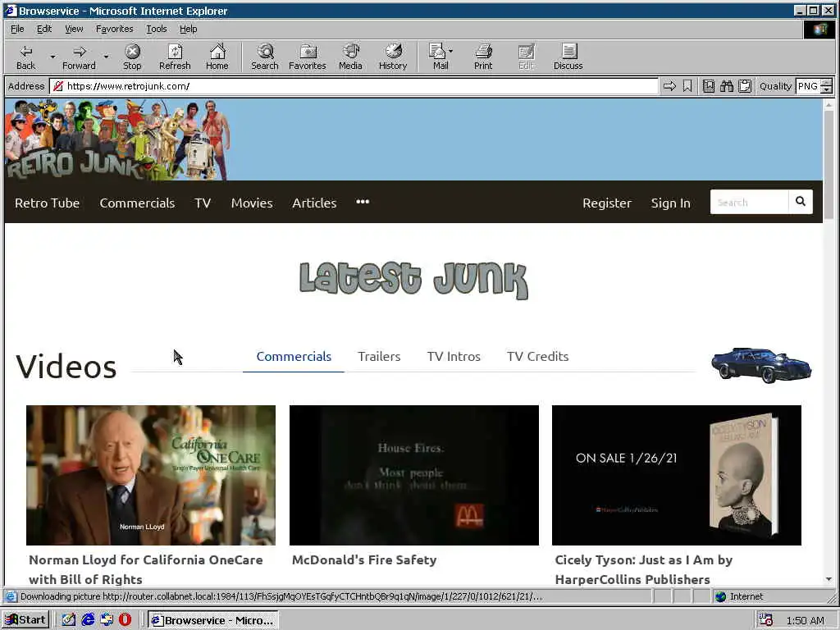Switch to the TV Intros tab
The height and width of the screenshot is (630, 840).
coord(454,356)
